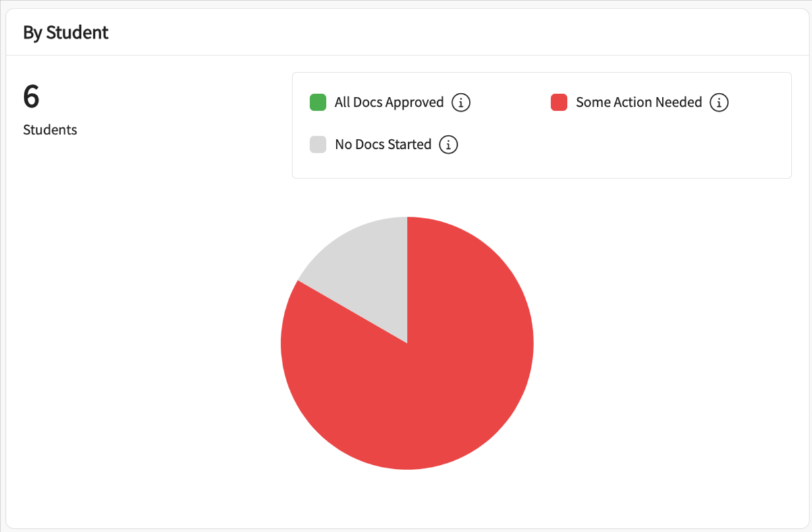Screen dimensions: 812x532
Task: Toggle the No Docs Started legend label
Action: 383,145
